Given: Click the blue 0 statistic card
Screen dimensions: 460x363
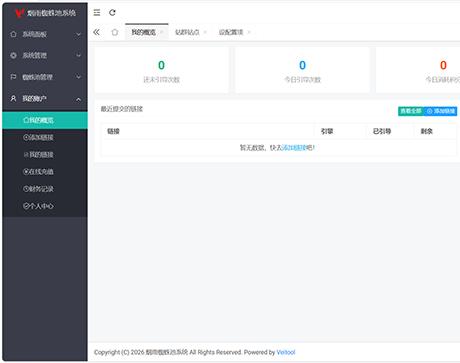Looking at the screenshot, I should [x=302, y=70].
